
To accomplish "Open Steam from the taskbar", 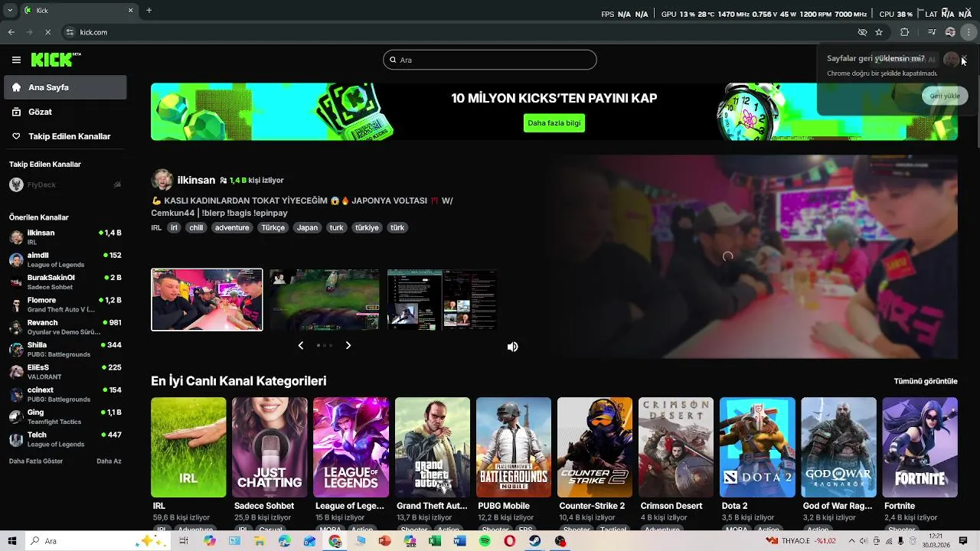I will pyautogui.click(x=535, y=541).
